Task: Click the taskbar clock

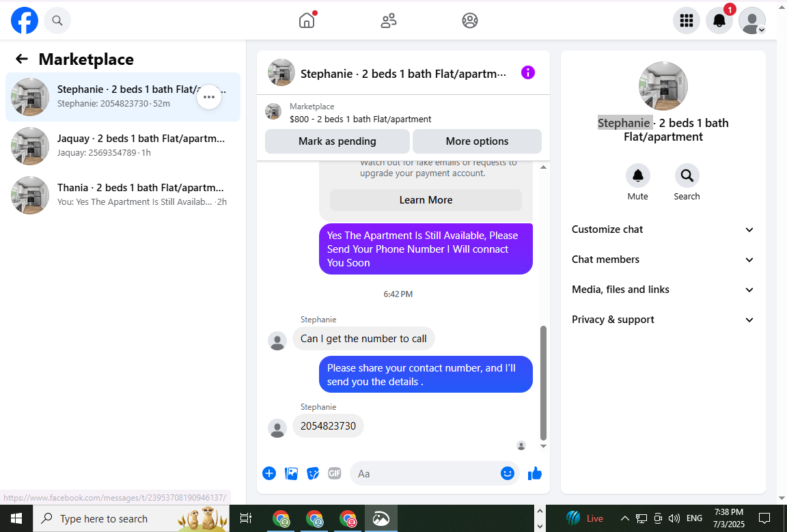Action: click(x=729, y=518)
